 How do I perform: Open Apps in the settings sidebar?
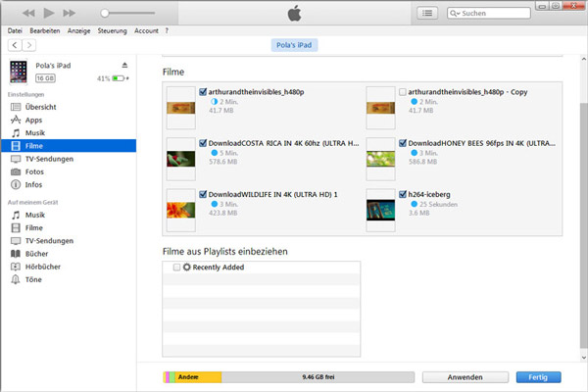click(33, 120)
